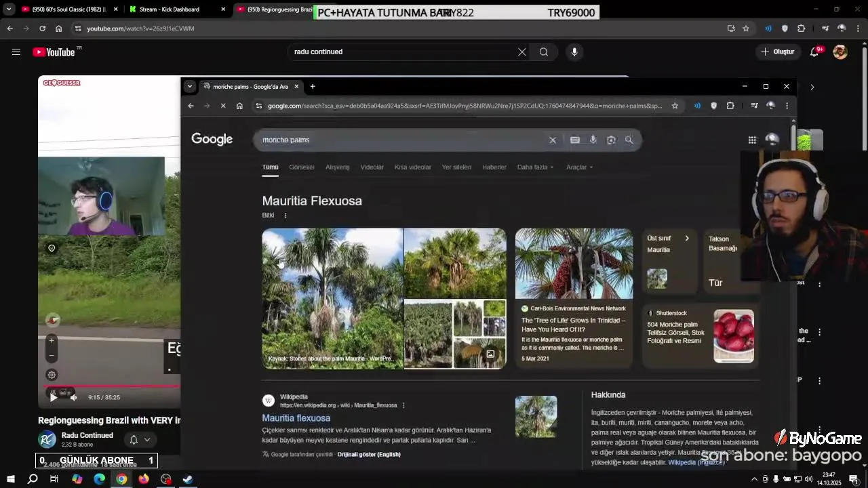
Task: Zoom in on the GeoGuessr map
Action: tap(52, 340)
